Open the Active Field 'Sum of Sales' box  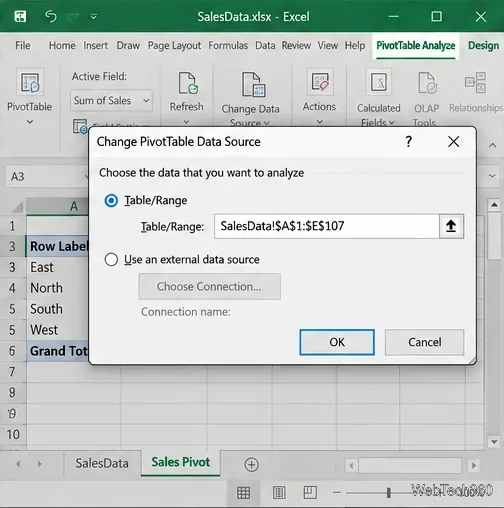111,100
